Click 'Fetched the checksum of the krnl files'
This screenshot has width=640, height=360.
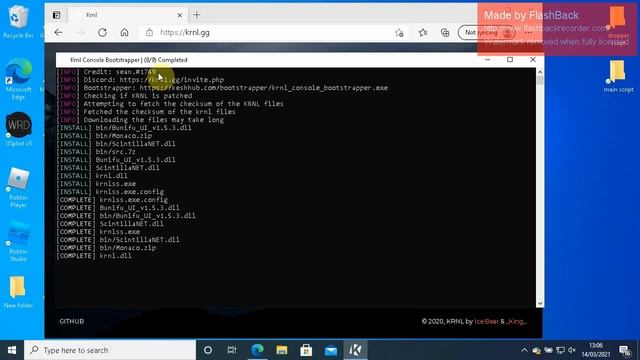[160, 112]
